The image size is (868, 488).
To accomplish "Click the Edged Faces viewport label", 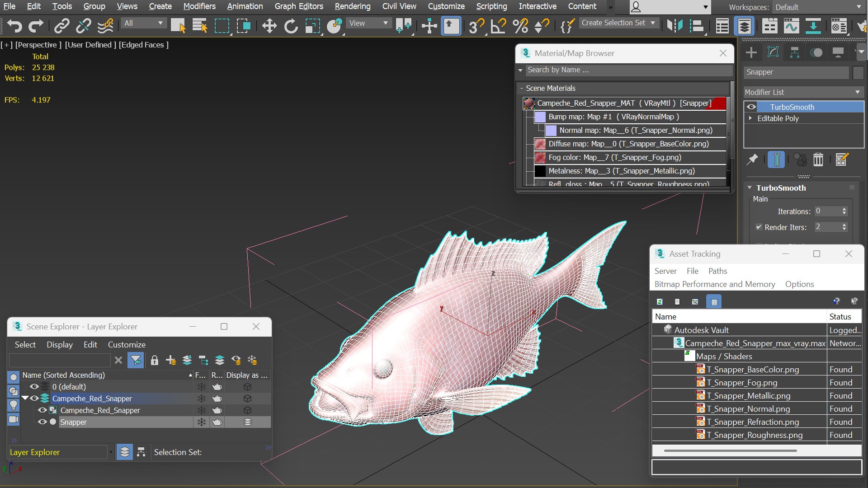I will coord(143,45).
